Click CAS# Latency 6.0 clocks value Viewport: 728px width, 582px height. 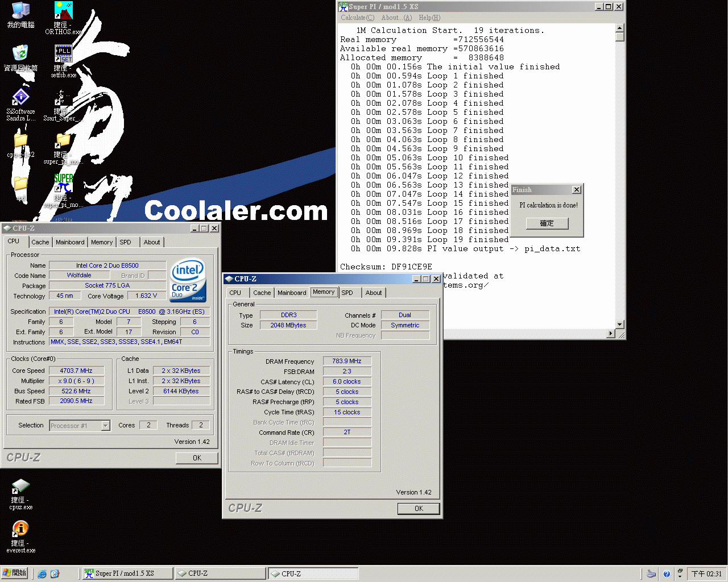coord(347,381)
